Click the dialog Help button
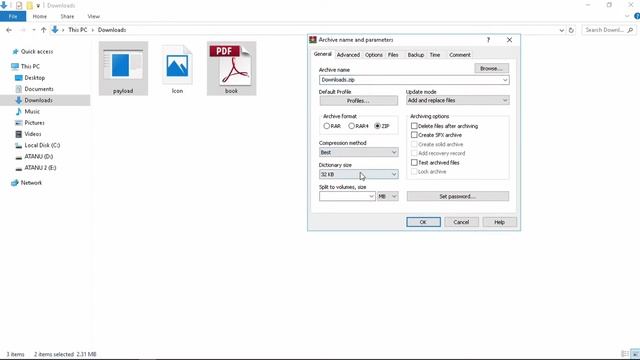 coord(500,222)
